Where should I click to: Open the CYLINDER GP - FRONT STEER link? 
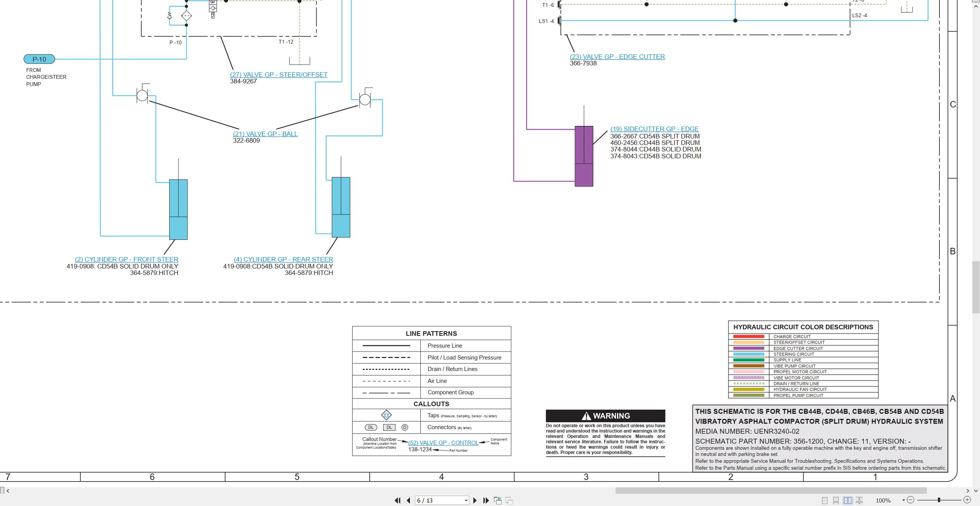click(126, 259)
